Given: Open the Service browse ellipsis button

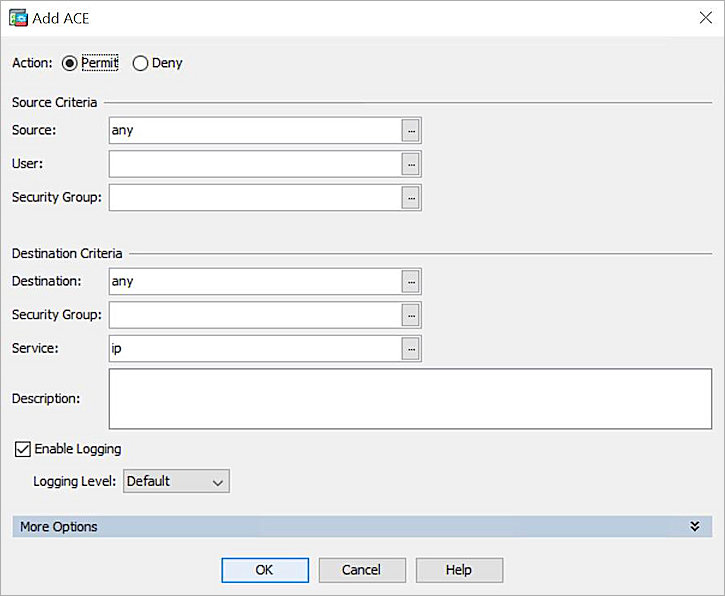Looking at the screenshot, I should pyautogui.click(x=411, y=349).
